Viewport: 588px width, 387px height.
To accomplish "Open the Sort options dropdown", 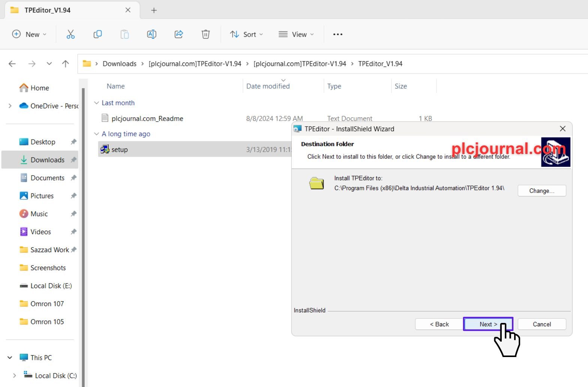I will point(246,34).
